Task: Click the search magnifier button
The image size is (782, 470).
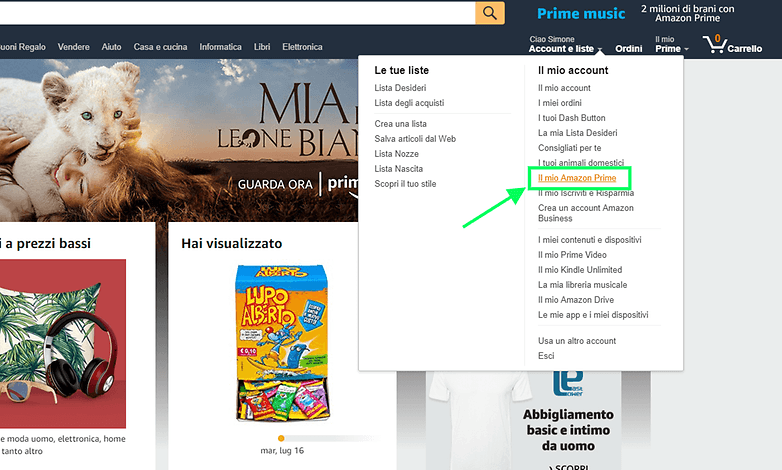Action: click(490, 12)
